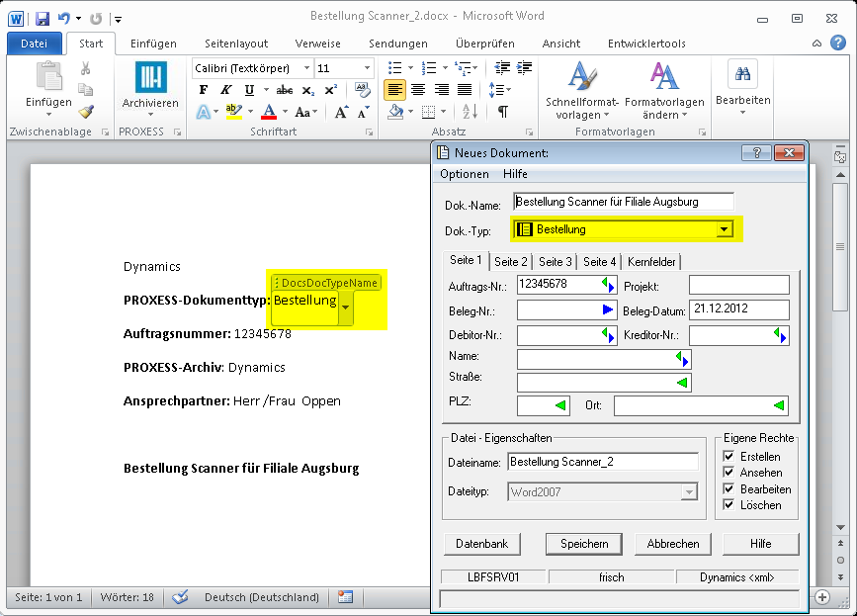Toggle italic formatting (K)
The width and height of the screenshot is (857, 616).
(x=226, y=90)
